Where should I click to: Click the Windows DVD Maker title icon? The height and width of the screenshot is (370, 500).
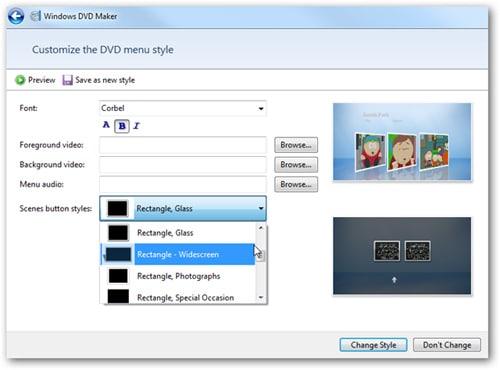tap(35, 16)
